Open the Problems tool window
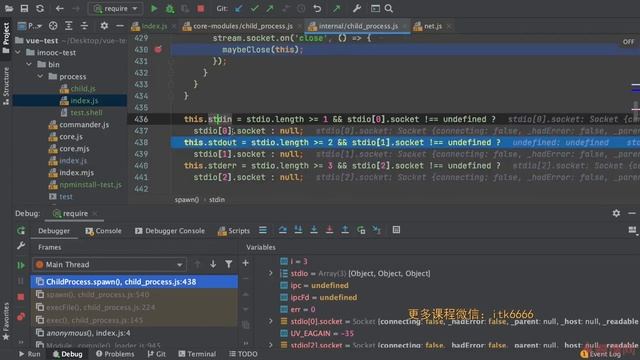The image size is (640, 360). click(115, 354)
